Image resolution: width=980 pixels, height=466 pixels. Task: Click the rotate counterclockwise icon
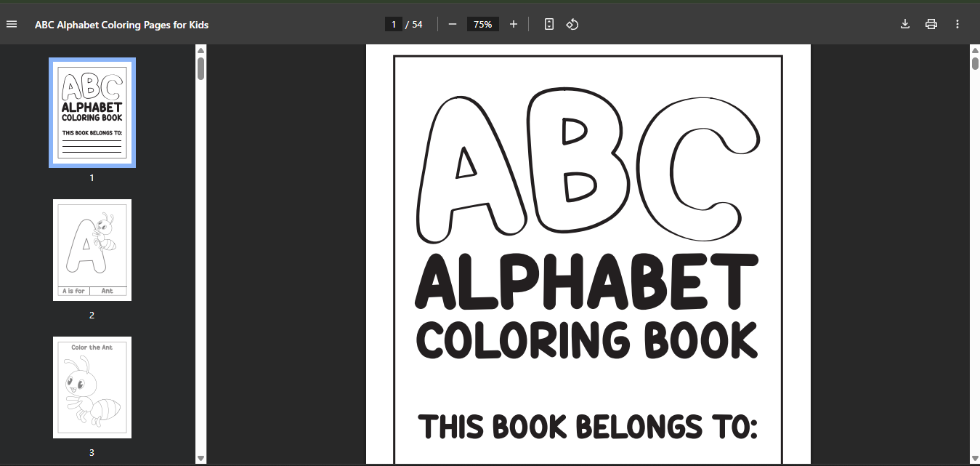pyautogui.click(x=572, y=24)
